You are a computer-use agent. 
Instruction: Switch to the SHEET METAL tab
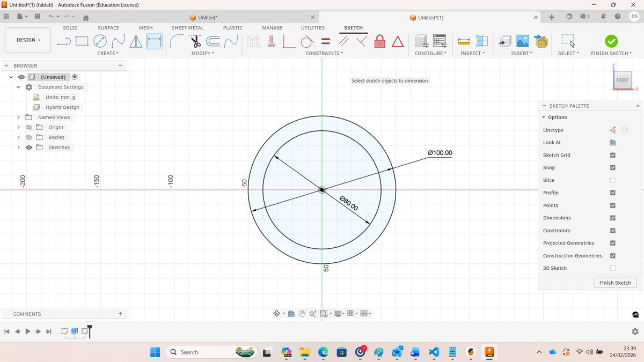pyautogui.click(x=187, y=28)
